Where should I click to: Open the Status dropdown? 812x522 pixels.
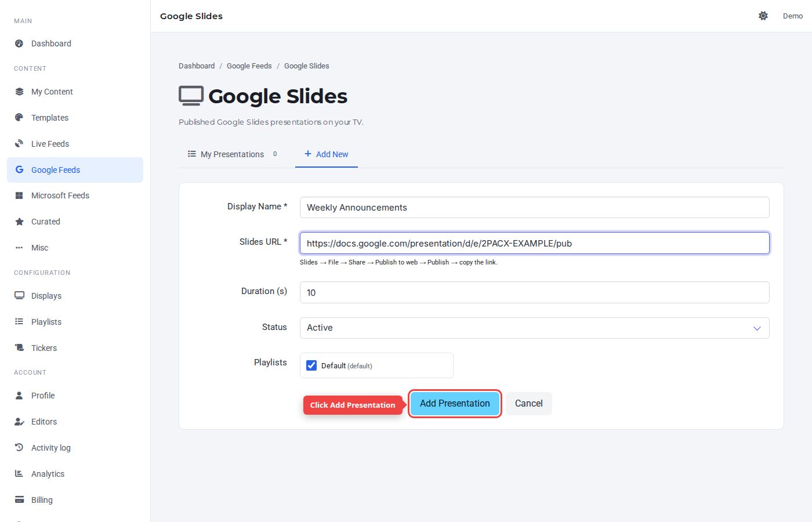pyautogui.click(x=534, y=328)
